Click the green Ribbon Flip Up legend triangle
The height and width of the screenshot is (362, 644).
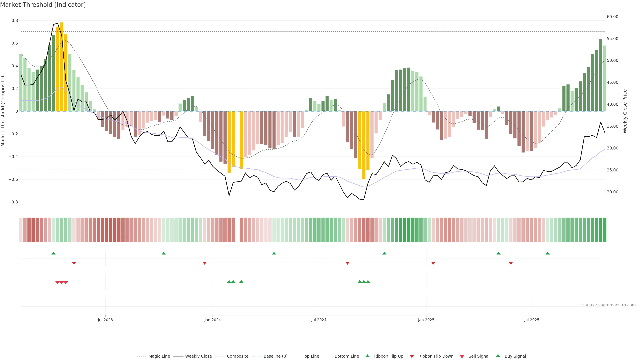tap(367, 356)
